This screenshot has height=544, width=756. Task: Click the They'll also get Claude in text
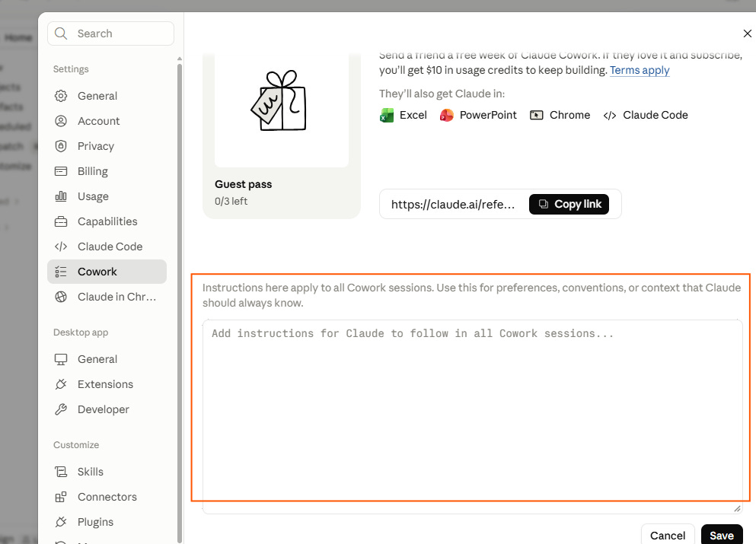tap(442, 94)
